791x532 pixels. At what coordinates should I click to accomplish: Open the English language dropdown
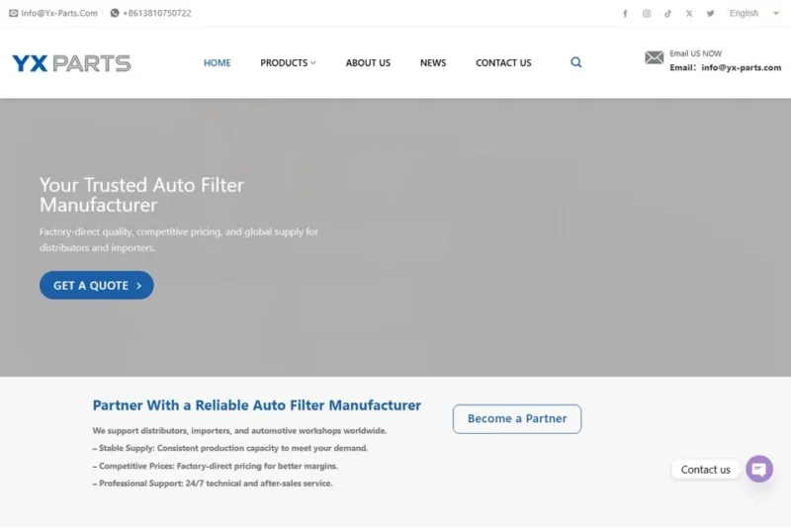[754, 13]
